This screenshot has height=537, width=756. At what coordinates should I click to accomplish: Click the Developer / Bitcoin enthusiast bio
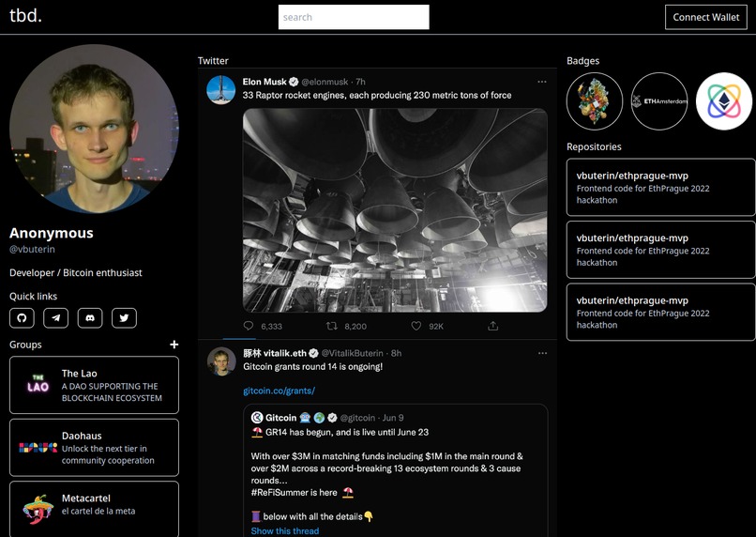coord(76,272)
